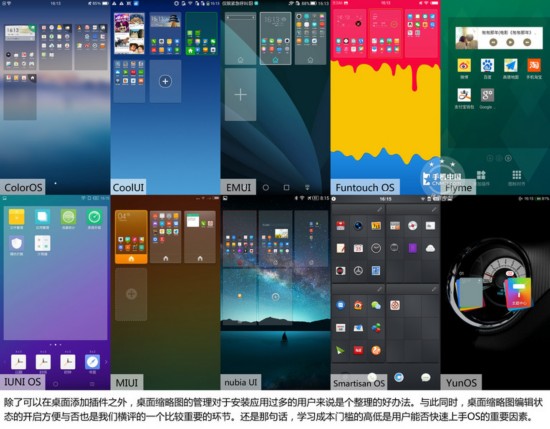Open the white cloud icon in Smartisan OS
Screen dimensions: 550x429
(430, 248)
